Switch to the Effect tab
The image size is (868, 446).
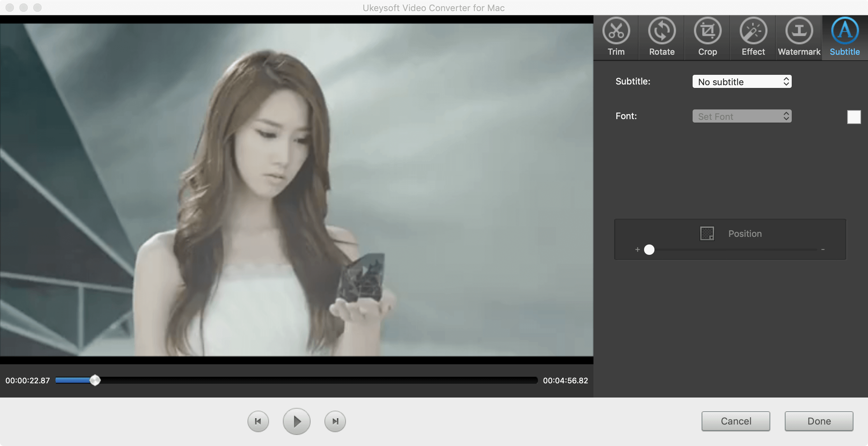click(x=753, y=35)
